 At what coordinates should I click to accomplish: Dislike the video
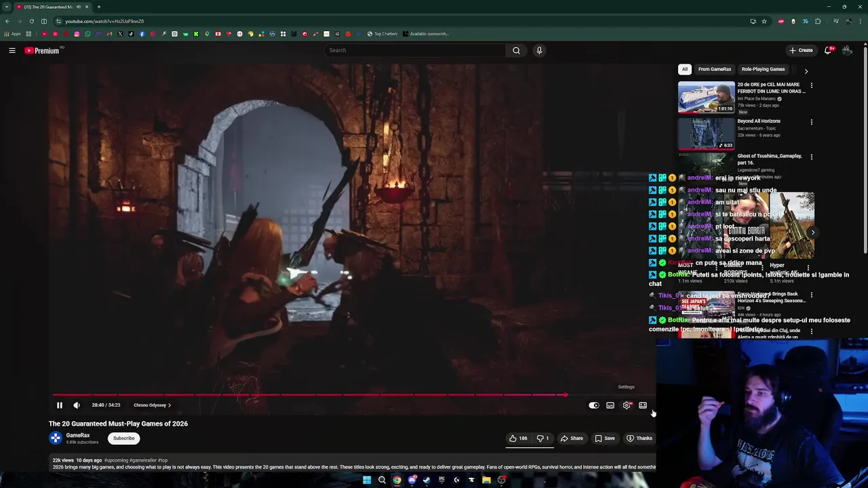tap(543, 439)
